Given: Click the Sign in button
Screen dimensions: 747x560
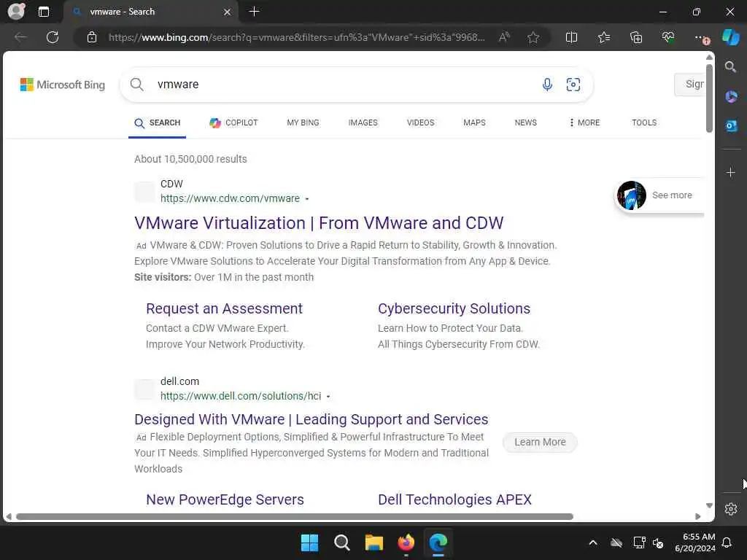Looking at the screenshot, I should pos(690,85).
